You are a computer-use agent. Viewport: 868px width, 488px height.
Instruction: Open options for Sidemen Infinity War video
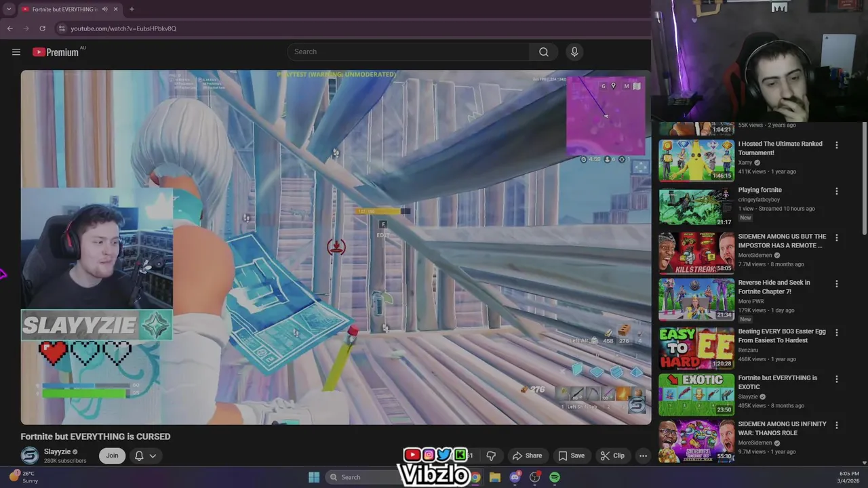click(836, 425)
